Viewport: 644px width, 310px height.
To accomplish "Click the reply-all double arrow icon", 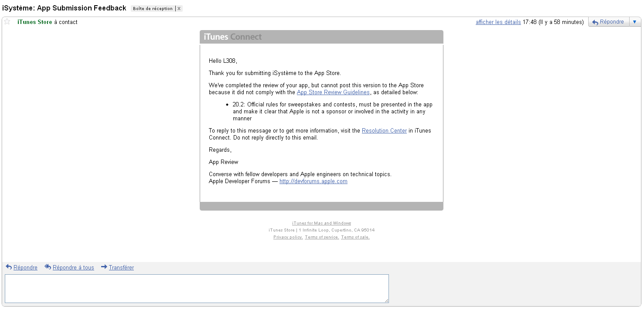I will pos(48,267).
